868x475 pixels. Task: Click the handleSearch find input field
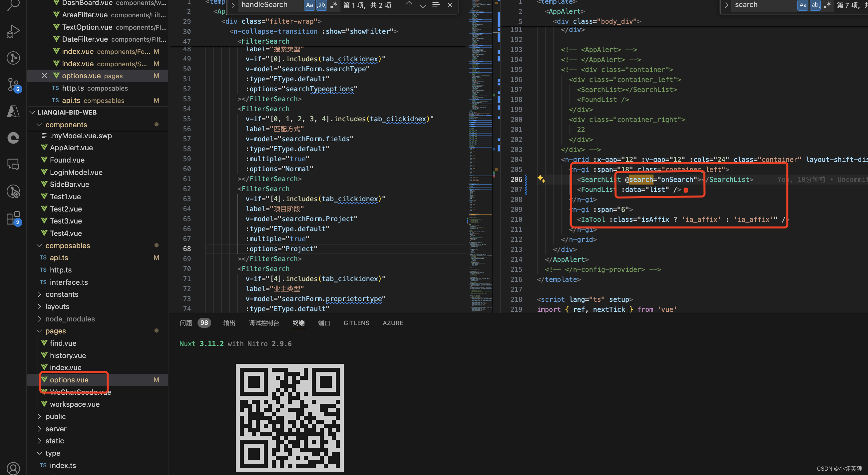coord(271,5)
